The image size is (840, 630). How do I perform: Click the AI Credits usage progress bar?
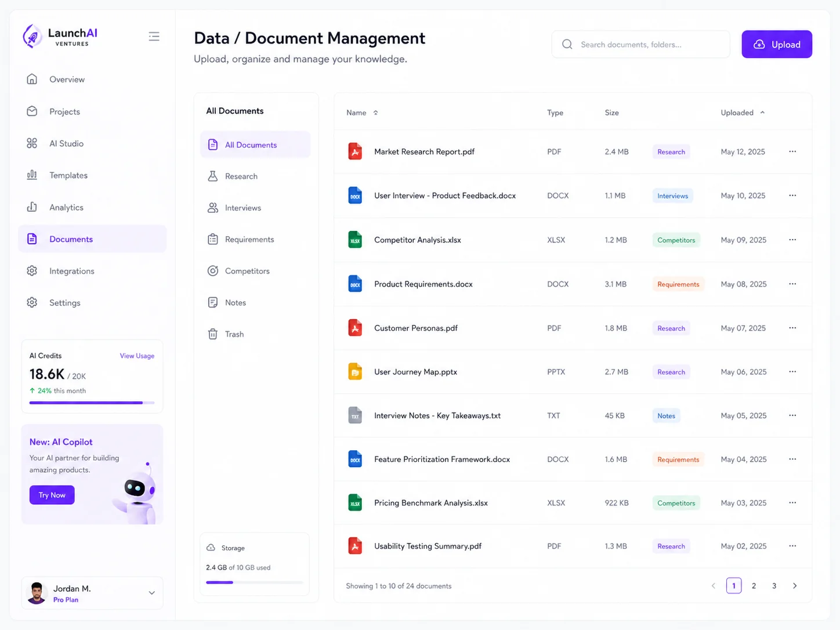92,403
